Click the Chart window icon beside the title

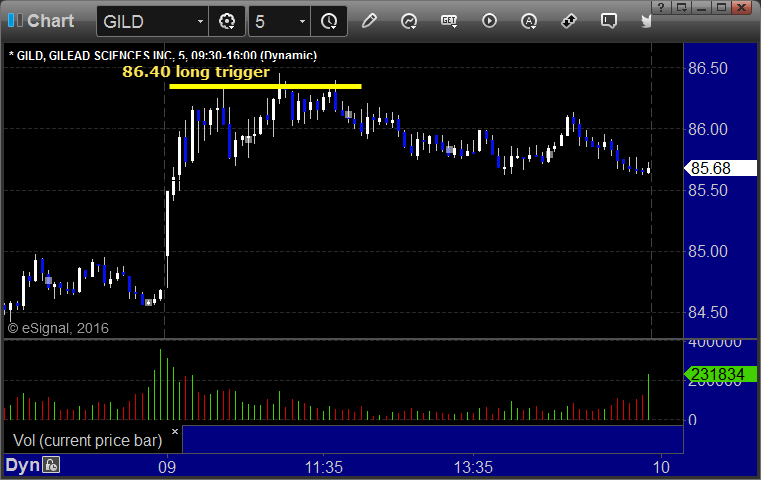tap(15, 21)
